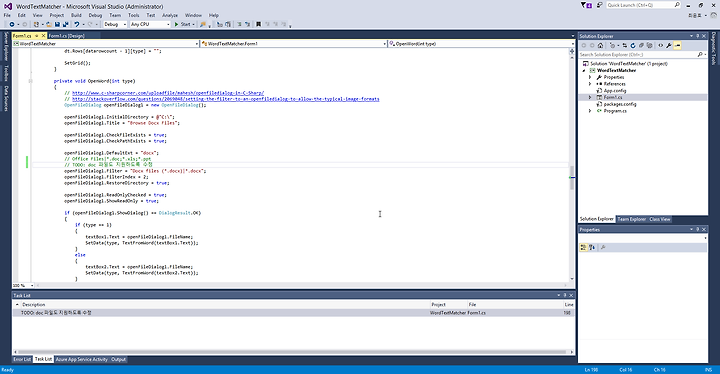Toggle auto-hide pin on Solution Explorer
Image resolution: width=720 pixels, height=374 pixels.
point(697,36)
